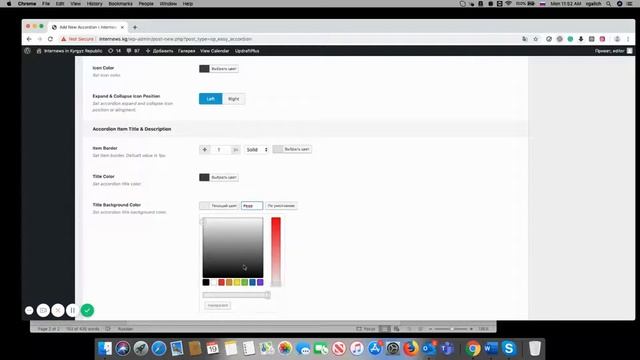Click the green circular extension icon
Image resolution: width=640 pixels, height=360 pixels.
(x=570, y=39)
